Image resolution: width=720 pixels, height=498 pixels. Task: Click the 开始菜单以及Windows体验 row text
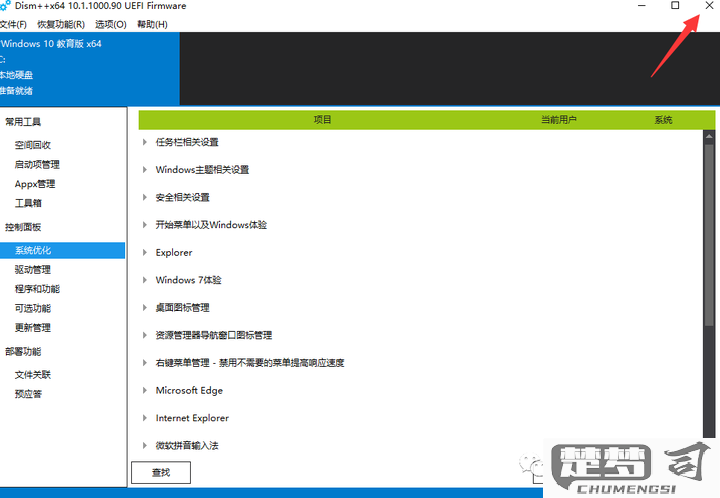tap(211, 225)
